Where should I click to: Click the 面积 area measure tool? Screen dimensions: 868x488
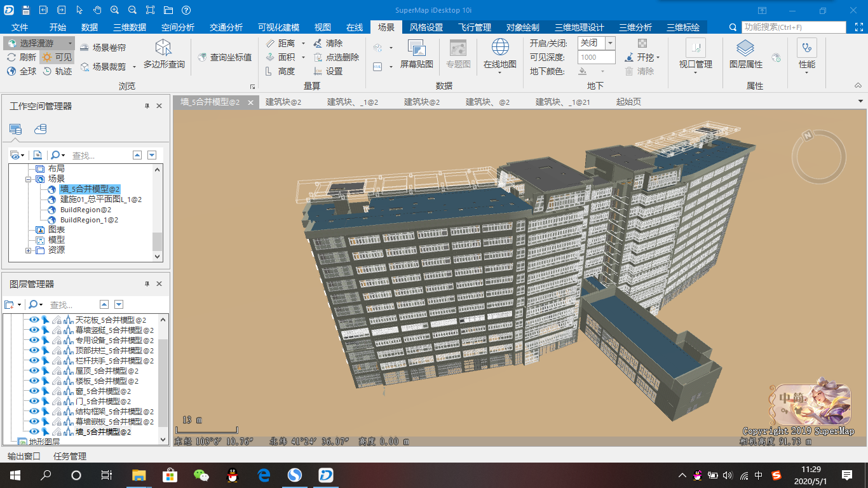tap(280, 57)
